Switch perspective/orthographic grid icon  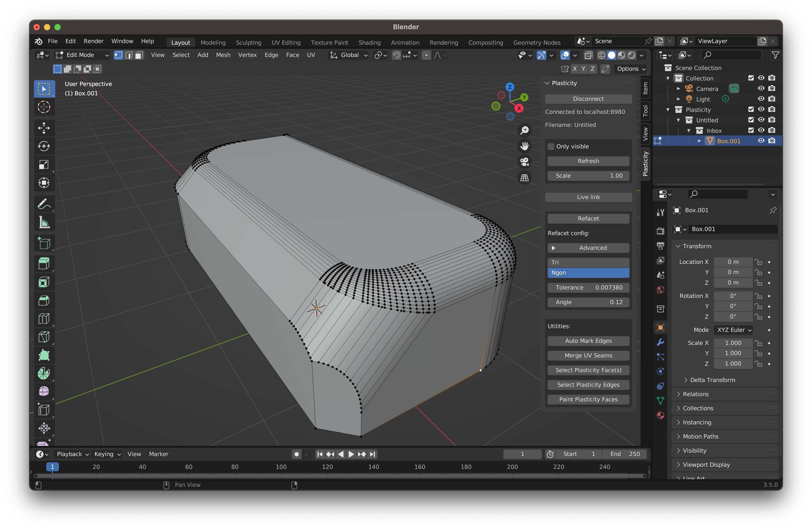525,177
